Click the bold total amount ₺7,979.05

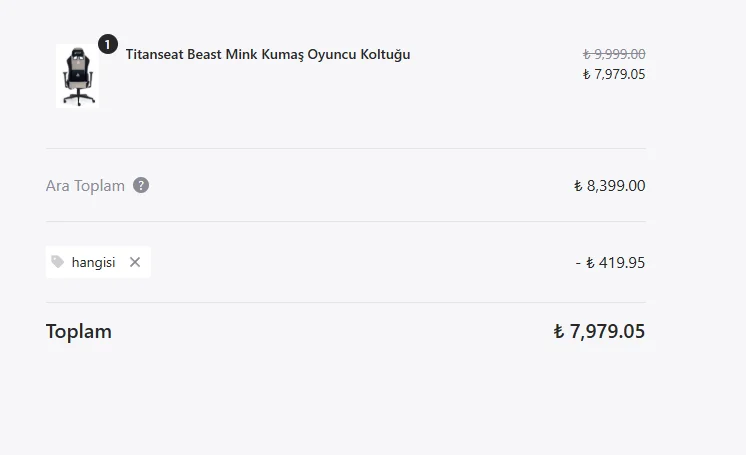tap(600, 332)
